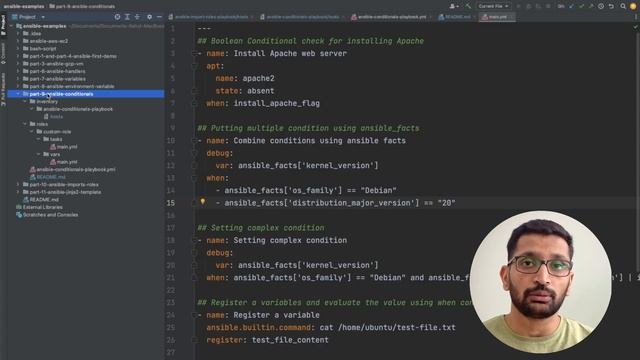640x360 pixels.
Task: Select the part-7-ansible-variables folder
Action: 58,79
